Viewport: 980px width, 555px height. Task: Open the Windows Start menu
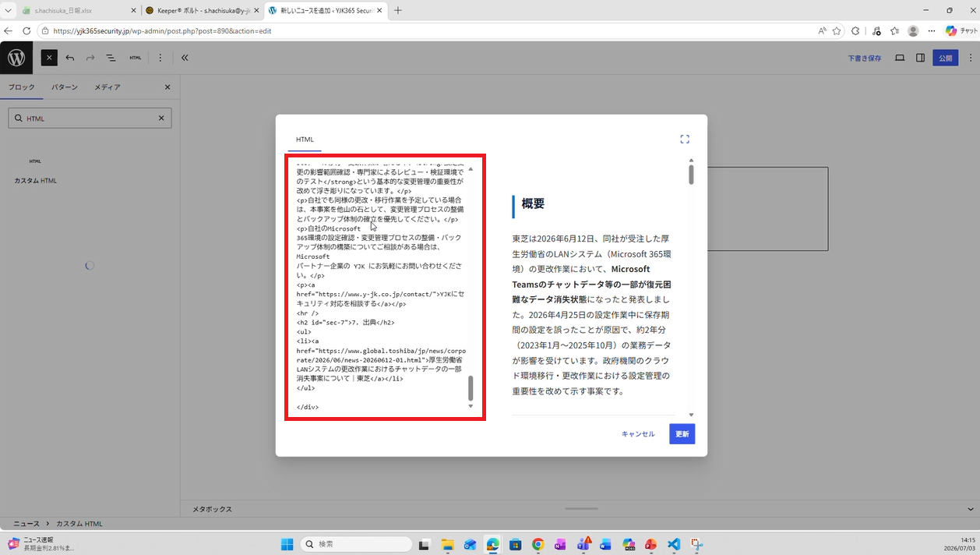coord(287,544)
